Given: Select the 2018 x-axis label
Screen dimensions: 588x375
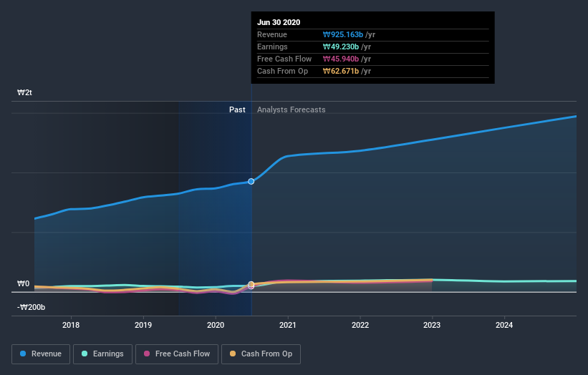Looking at the screenshot, I should coord(71,325).
